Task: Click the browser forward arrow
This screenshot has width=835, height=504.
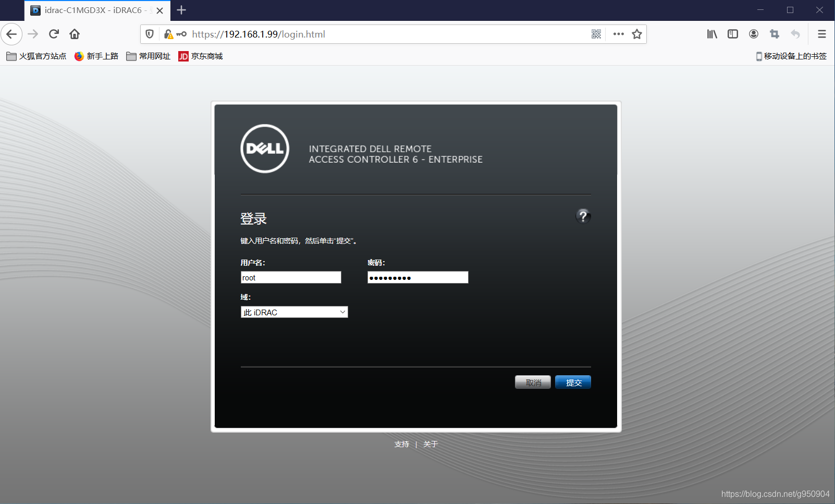Action: coord(33,34)
